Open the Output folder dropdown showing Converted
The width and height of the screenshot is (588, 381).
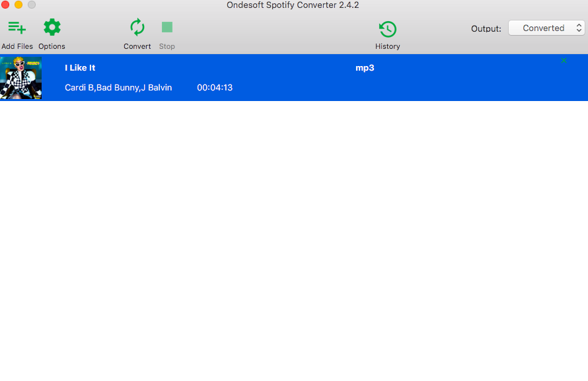tap(546, 28)
